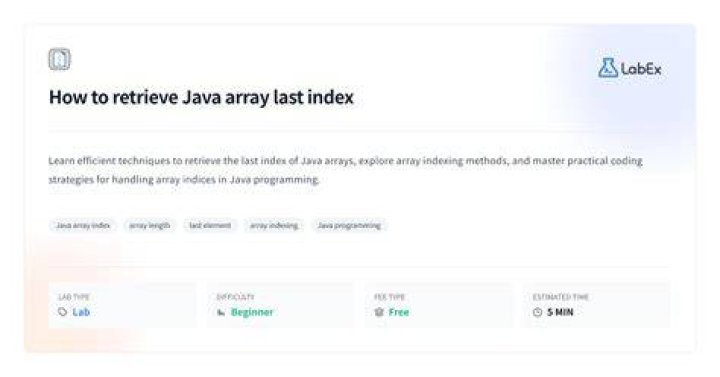The width and height of the screenshot is (720, 377).
Task: Open the LabEx logo
Action: 630,68
